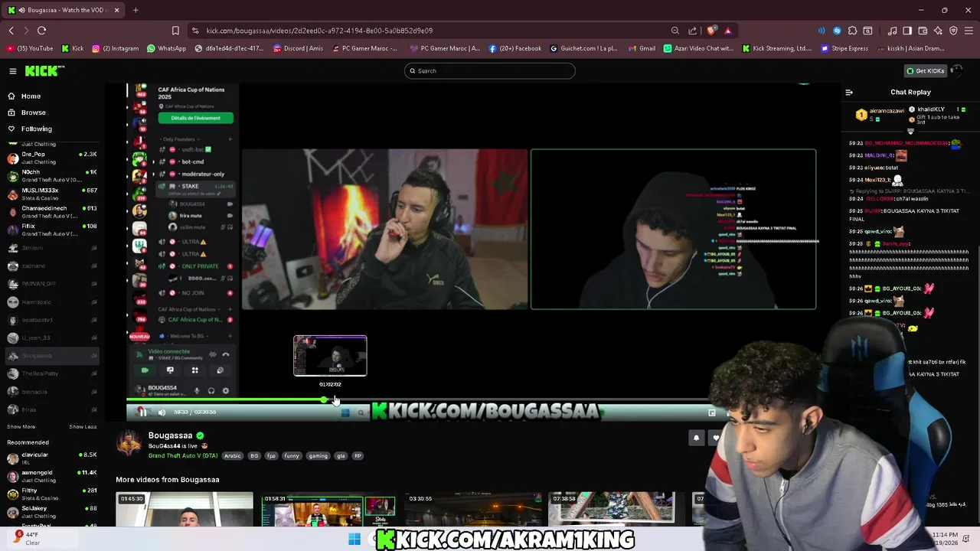Screen dimensions: 980x551
Task: Toggle player theater mode icon
Action: point(711,412)
